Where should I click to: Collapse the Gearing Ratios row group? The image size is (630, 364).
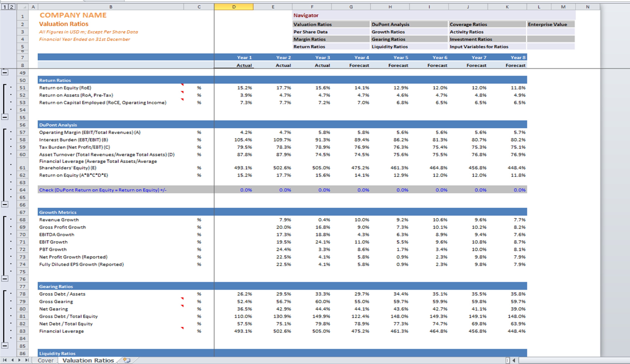5,345
